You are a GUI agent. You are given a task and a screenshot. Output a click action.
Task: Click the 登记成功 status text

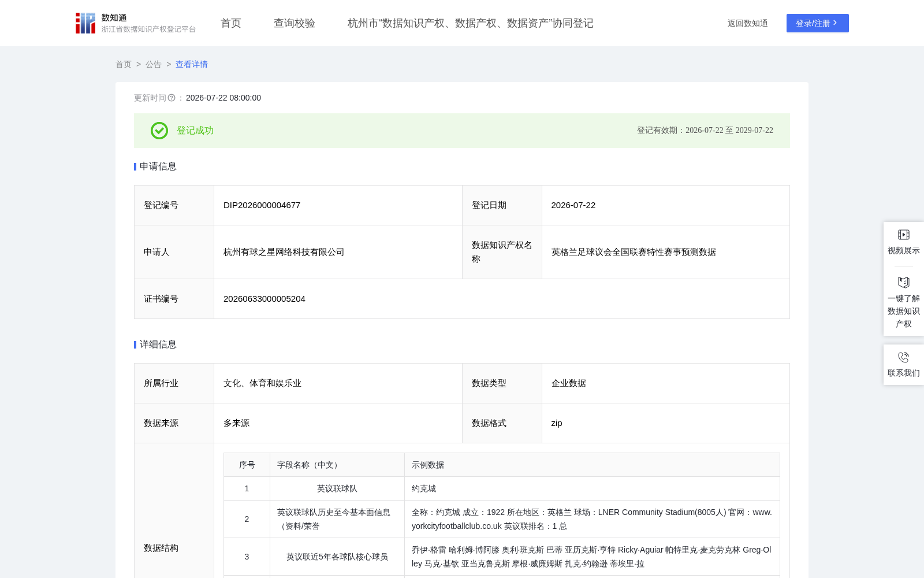(x=195, y=131)
